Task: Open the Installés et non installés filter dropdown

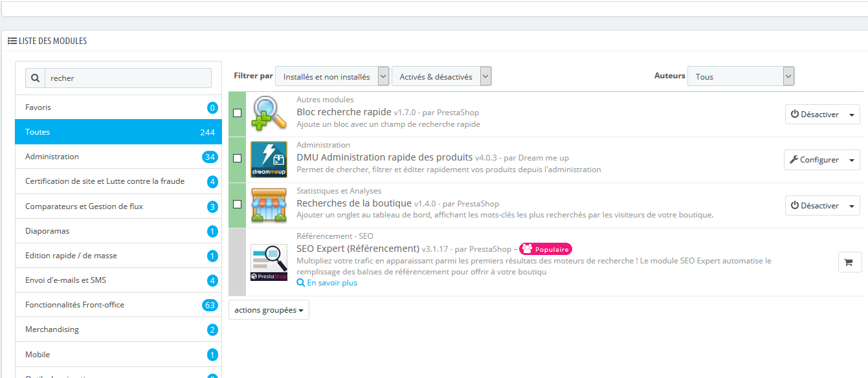Action: click(x=332, y=76)
